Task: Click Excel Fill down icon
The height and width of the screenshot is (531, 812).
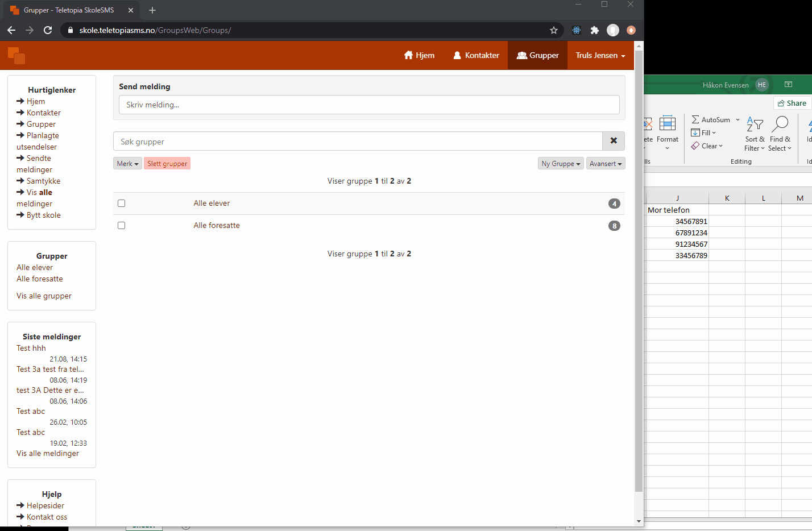Action: click(x=695, y=132)
